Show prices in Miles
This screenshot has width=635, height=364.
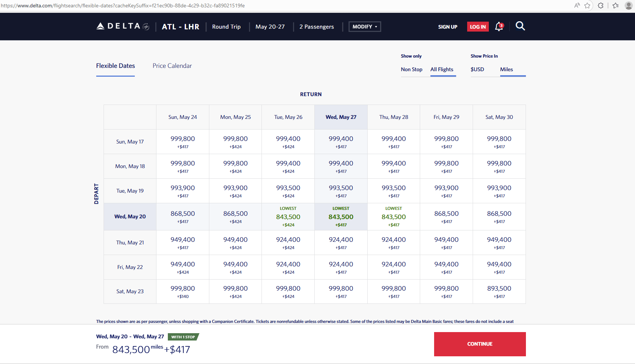pos(506,69)
